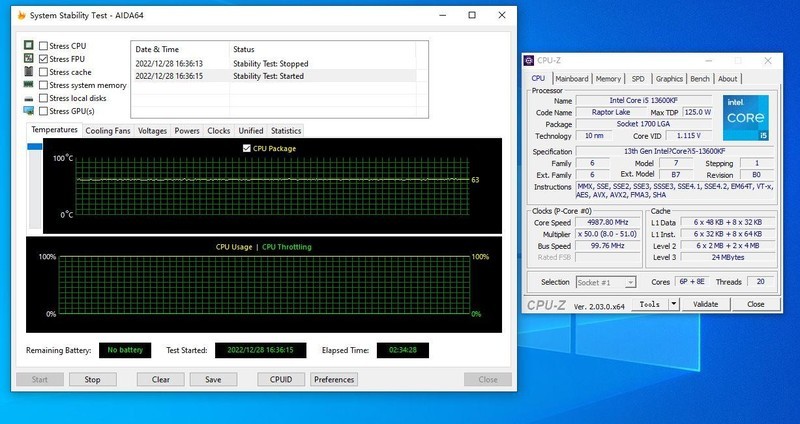Image resolution: width=800 pixels, height=424 pixels.
Task: Switch to the Powers tab
Action: pos(187,131)
